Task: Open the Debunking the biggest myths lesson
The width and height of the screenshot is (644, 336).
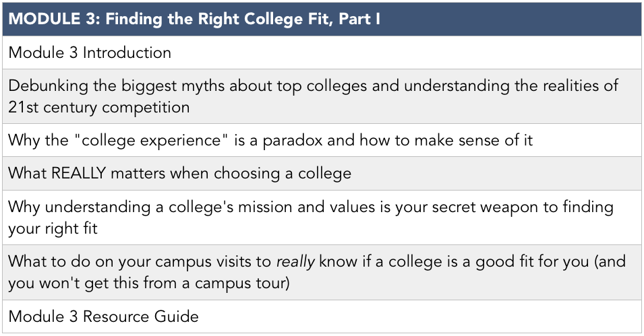Action: click(322, 96)
